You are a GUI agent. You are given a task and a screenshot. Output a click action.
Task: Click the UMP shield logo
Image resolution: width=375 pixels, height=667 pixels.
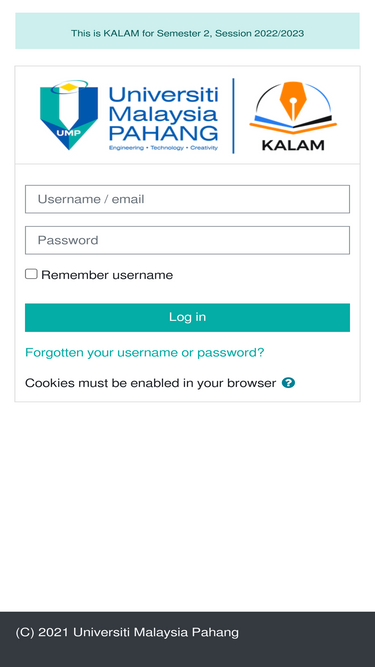coord(69,115)
